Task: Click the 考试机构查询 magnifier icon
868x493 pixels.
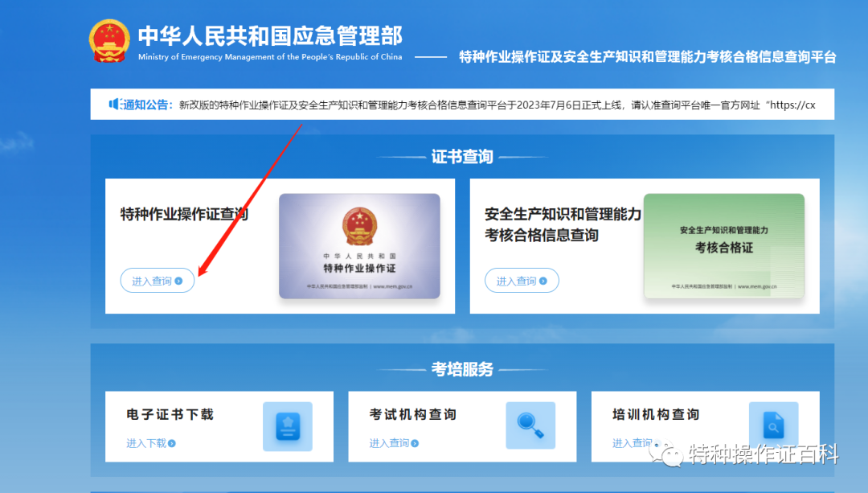Action: click(530, 425)
